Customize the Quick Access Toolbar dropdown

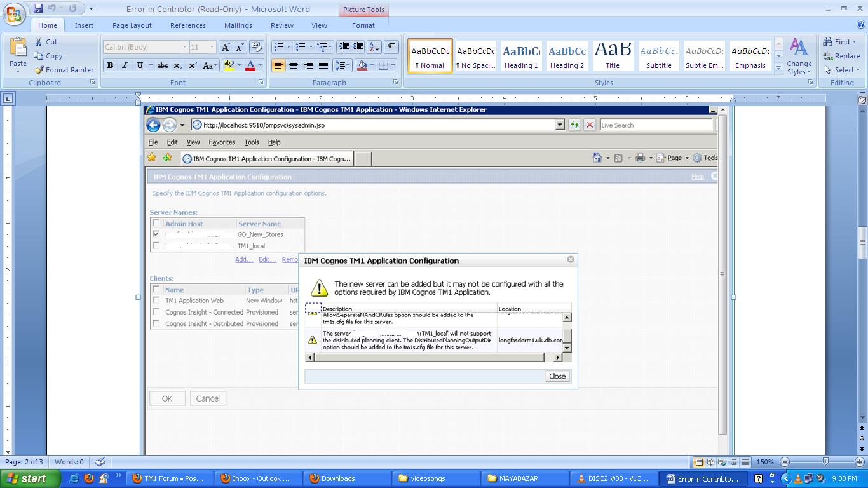91,8
